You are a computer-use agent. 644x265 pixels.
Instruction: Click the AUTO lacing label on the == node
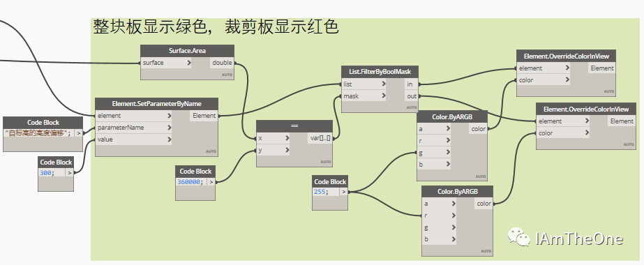coord(325,162)
